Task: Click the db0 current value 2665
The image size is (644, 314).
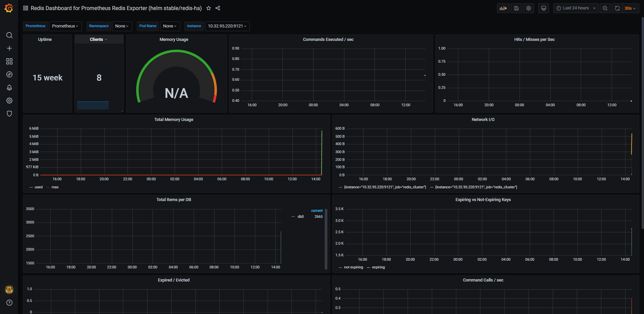Action: [x=319, y=217]
